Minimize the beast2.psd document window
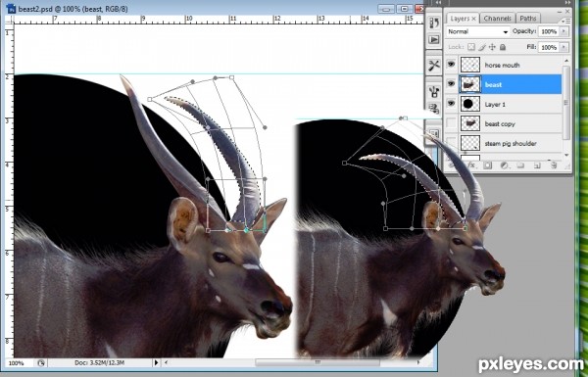This screenshot has width=588, height=377. pyautogui.click(x=386, y=9)
